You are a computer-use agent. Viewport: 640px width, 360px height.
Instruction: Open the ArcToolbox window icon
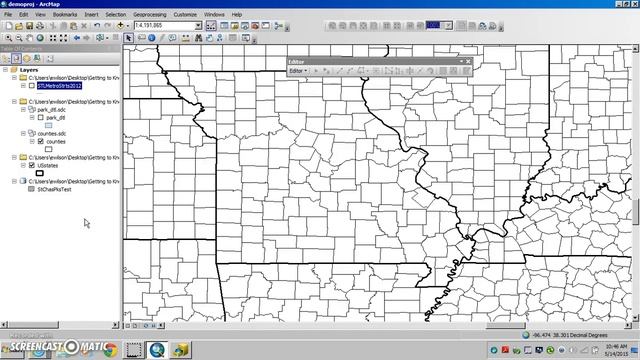click(x=255, y=26)
